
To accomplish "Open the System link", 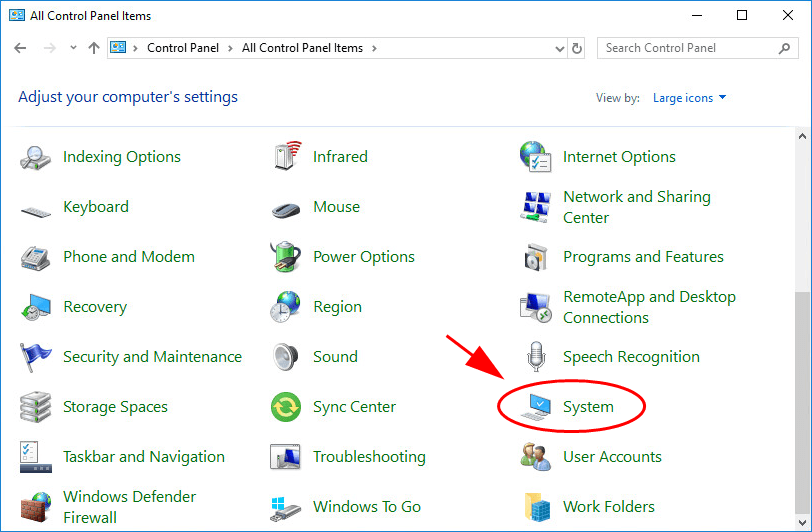I will click(x=588, y=407).
